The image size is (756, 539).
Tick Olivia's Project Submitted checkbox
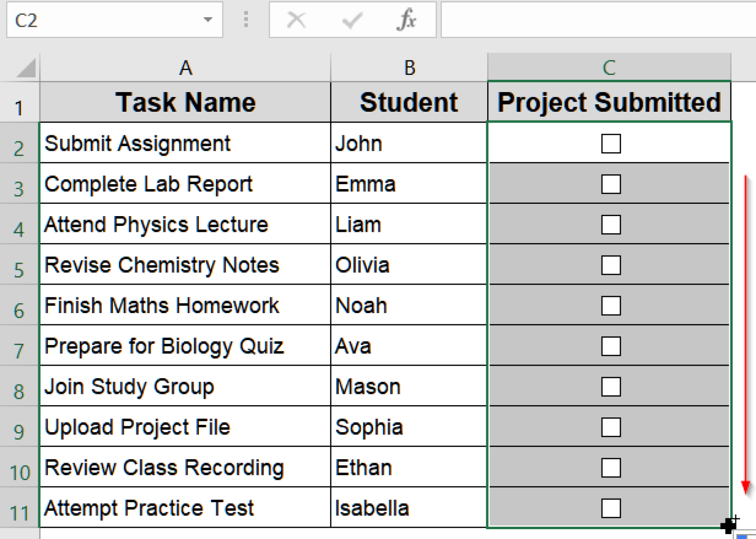coord(611,265)
